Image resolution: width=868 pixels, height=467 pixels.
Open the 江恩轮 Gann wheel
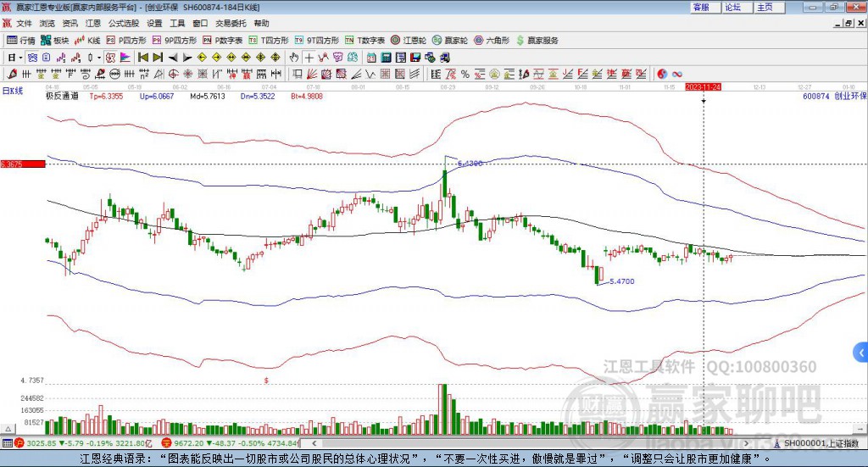(x=409, y=41)
